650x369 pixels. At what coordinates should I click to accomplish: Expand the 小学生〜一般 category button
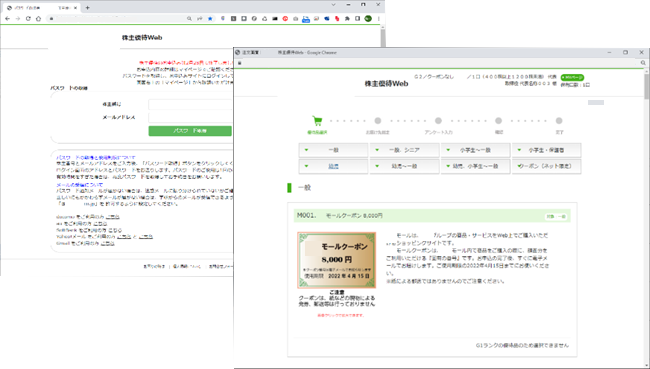coord(475,150)
